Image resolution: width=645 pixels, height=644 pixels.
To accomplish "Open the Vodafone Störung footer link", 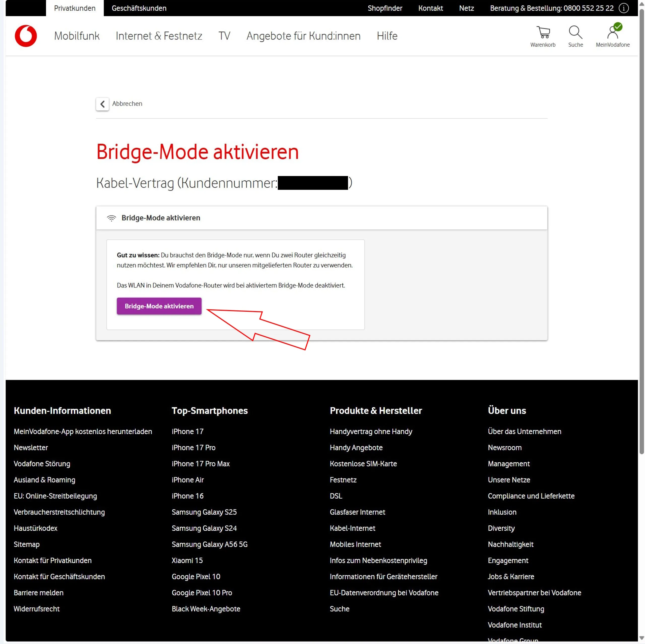I will pos(42,464).
